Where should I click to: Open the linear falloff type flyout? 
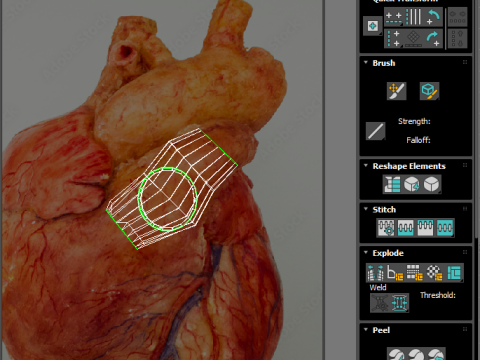(x=375, y=131)
